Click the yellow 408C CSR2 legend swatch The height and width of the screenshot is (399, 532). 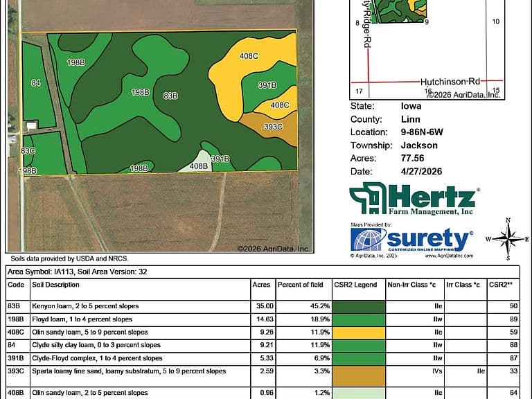[x=359, y=332]
